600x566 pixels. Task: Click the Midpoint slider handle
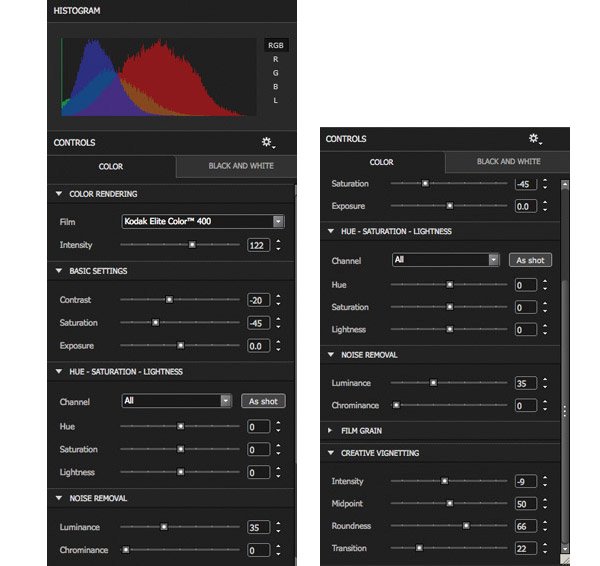click(450, 503)
